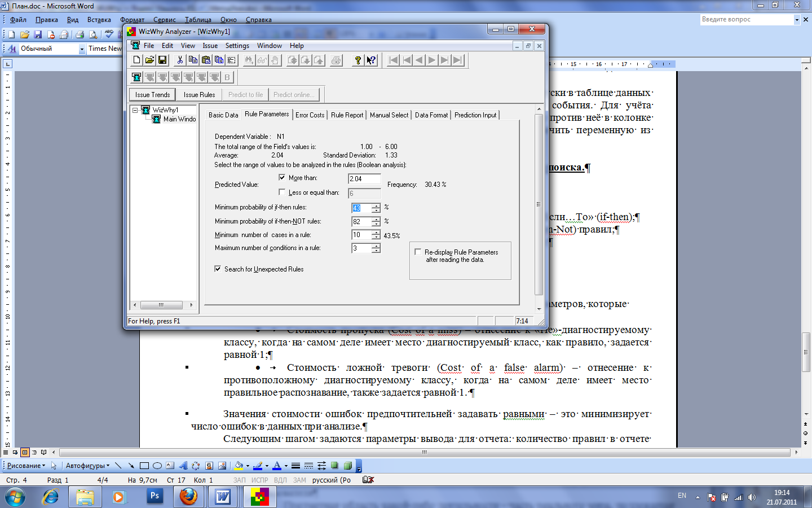Click the Play forward arrow in WizWhy toolbar
This screenshot has height=508, width=812.
point(431,60)
